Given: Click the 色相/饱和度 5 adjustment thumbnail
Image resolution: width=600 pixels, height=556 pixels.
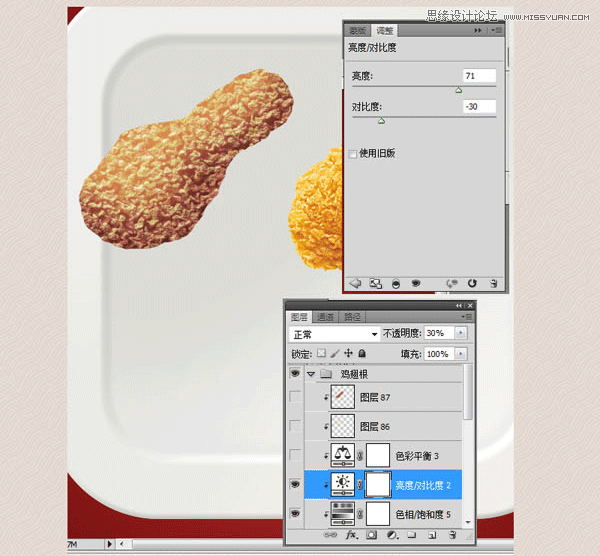Looking at the screenshot, I should [x=342, y=514].
